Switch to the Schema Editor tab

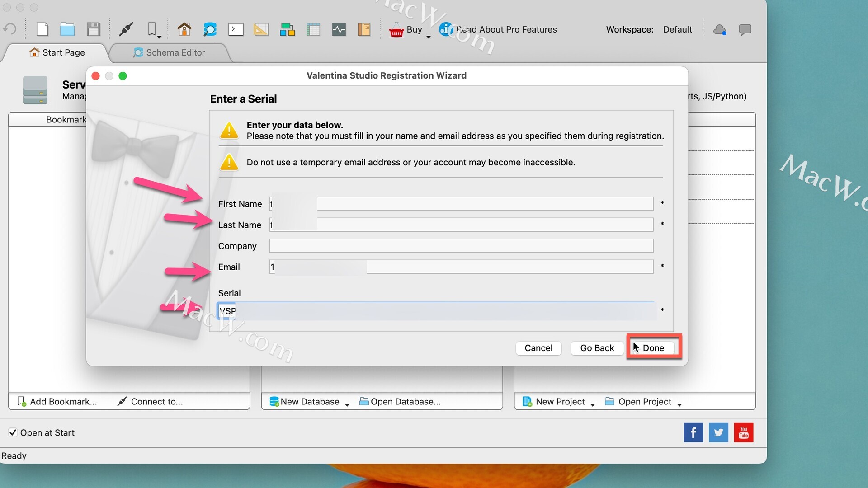tap(169, 52)
